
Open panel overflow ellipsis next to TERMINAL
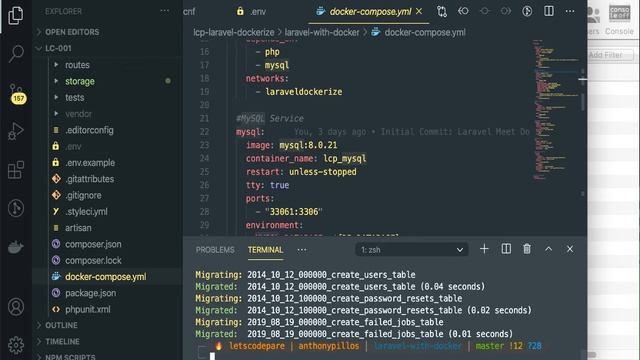tap(302, 250)
